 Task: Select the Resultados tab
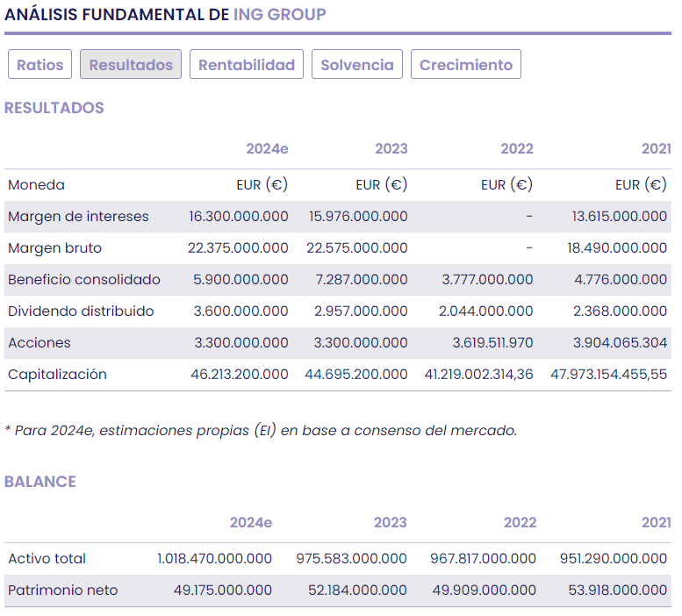[x=131, y=64]
